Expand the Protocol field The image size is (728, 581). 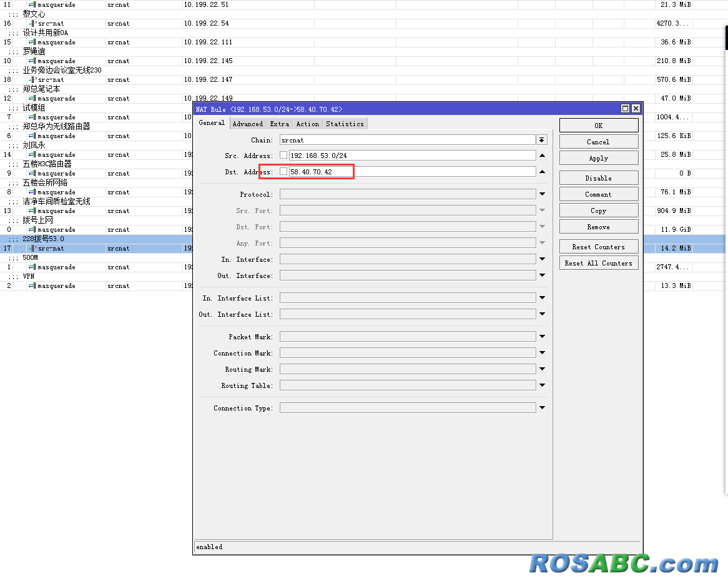pos(542,194)
